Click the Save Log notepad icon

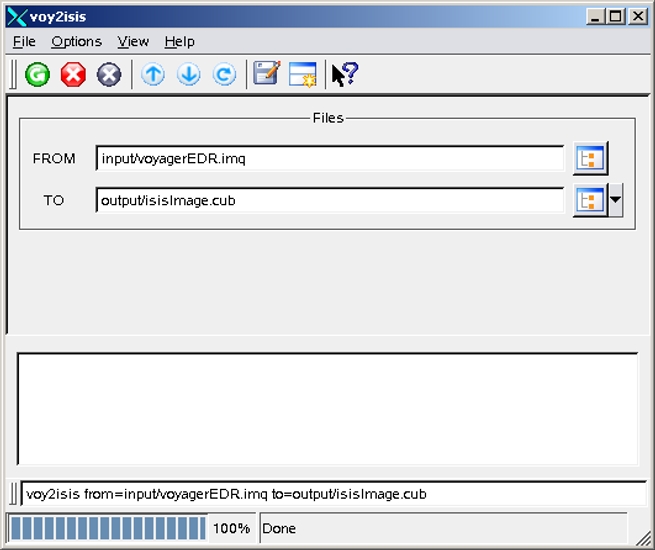pos(266,75)
